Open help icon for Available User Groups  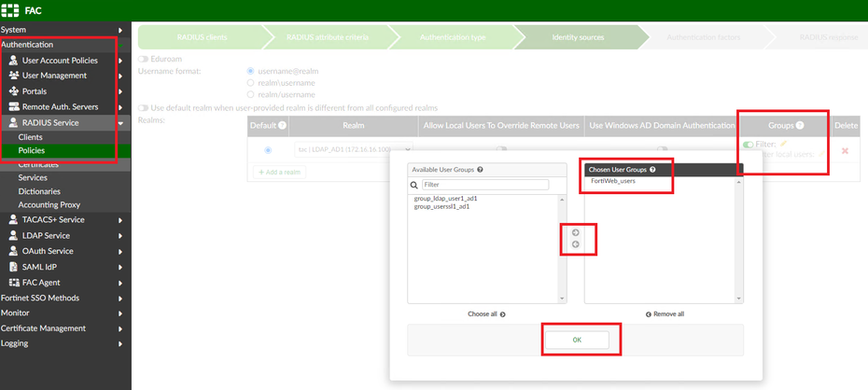click(480, 169)
